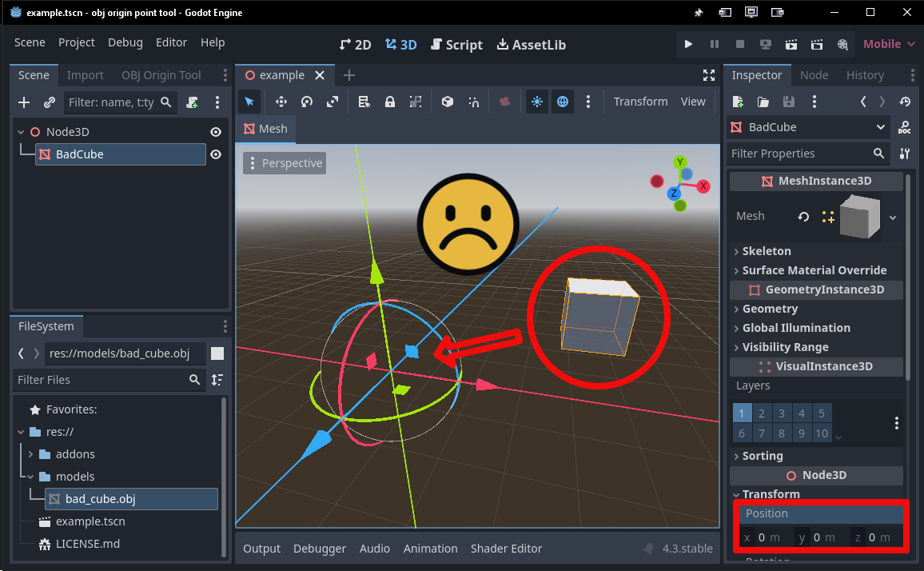Open AssetLib workspace
Image resolution: width=924 pixels, height=571 pixels.
tap(532, 45)
